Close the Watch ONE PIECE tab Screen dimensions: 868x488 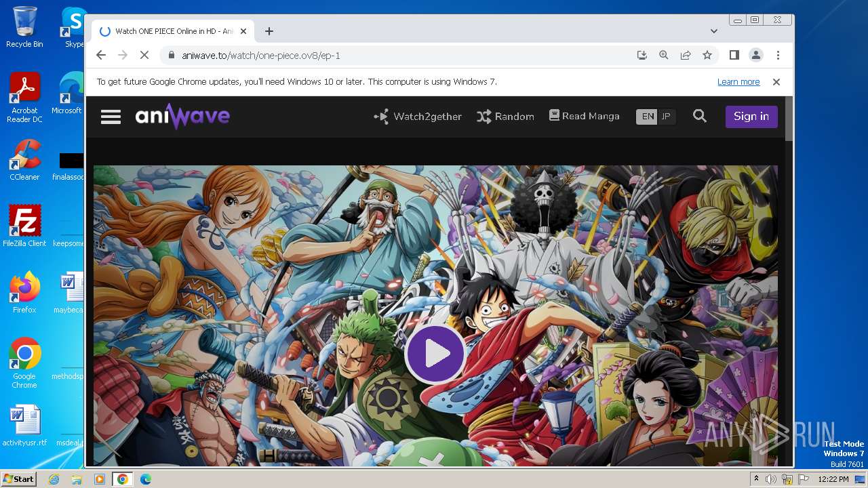[x=243, y=31]
